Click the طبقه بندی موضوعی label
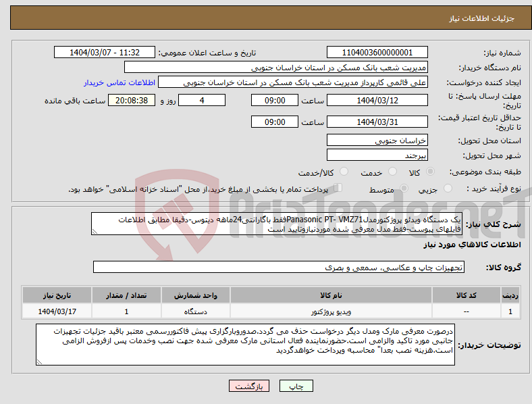 point(485,172)
